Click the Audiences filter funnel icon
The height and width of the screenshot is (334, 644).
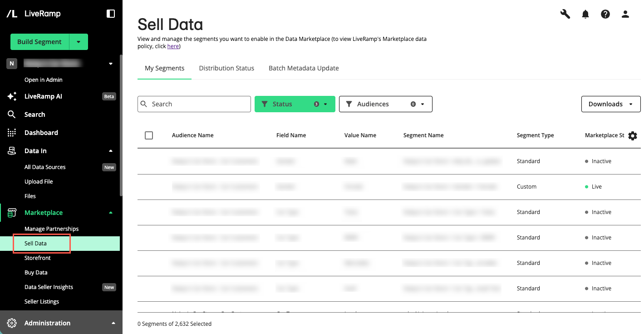click(x=349, y=104)
